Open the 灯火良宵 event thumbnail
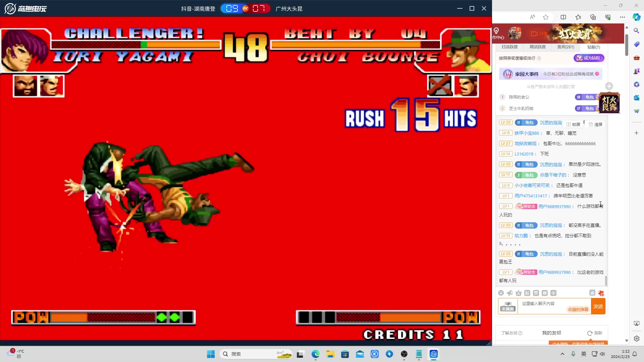This screenshot has width=644, height=362. click(x=609, y=103)
